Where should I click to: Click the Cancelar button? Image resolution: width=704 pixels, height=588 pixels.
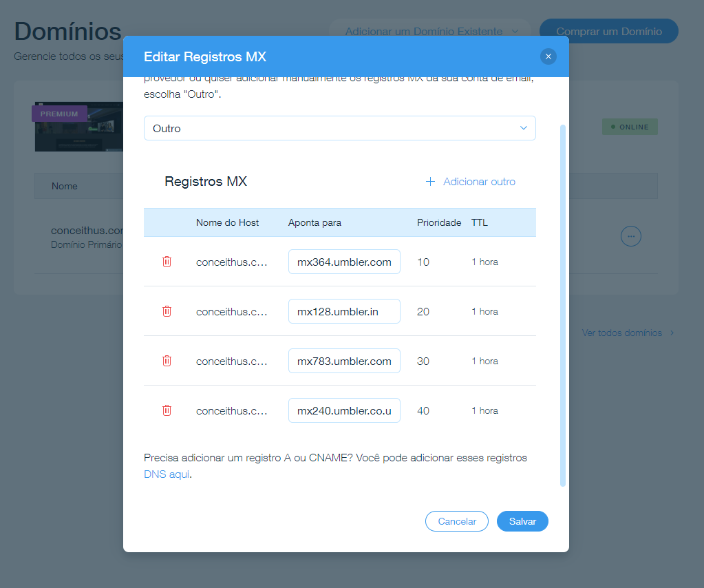[x=456, y=521]
